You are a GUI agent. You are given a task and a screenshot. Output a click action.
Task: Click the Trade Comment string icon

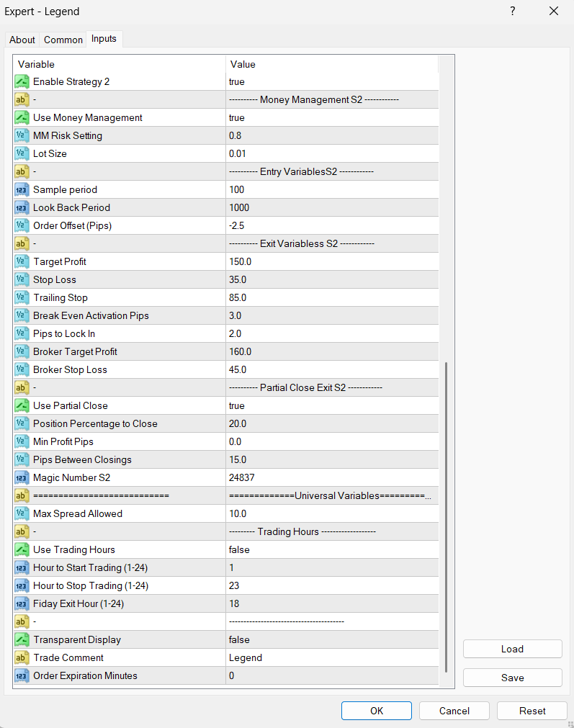[x=22, y=658]
